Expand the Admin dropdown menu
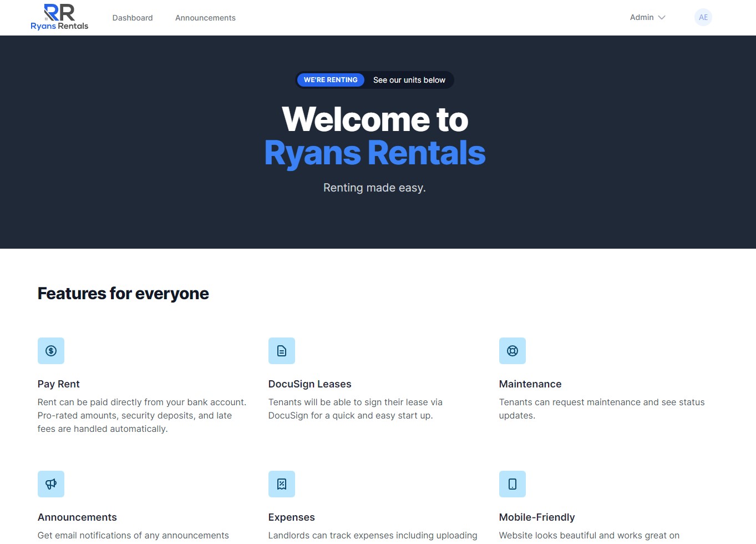Image resolution: width=756 pixels, height=544 pixels. pos(647,17)
